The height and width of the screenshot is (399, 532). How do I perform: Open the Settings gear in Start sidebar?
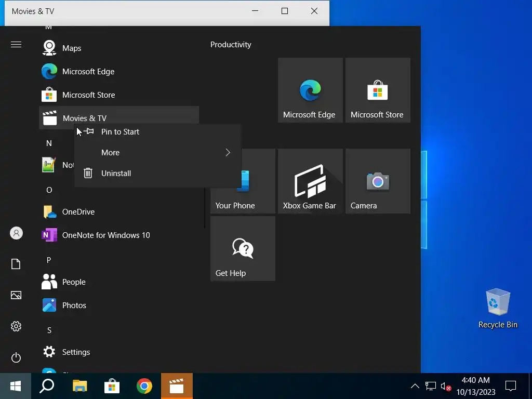16,326
